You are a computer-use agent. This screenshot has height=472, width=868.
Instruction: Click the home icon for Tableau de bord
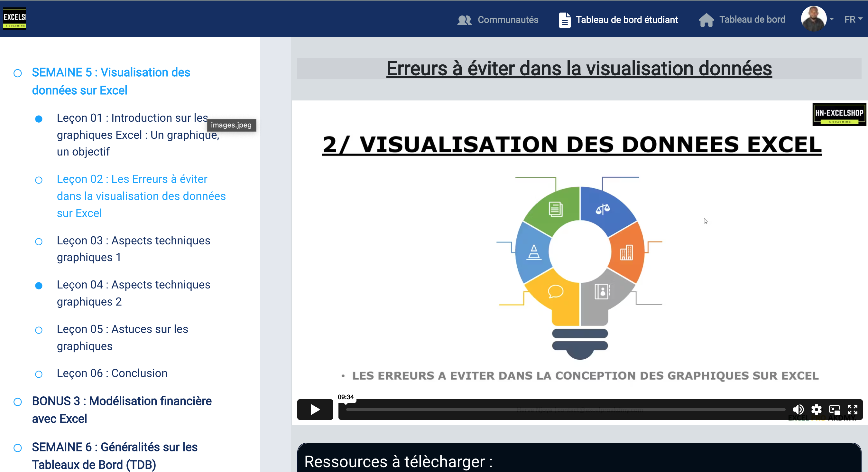[x=706, y=20]
